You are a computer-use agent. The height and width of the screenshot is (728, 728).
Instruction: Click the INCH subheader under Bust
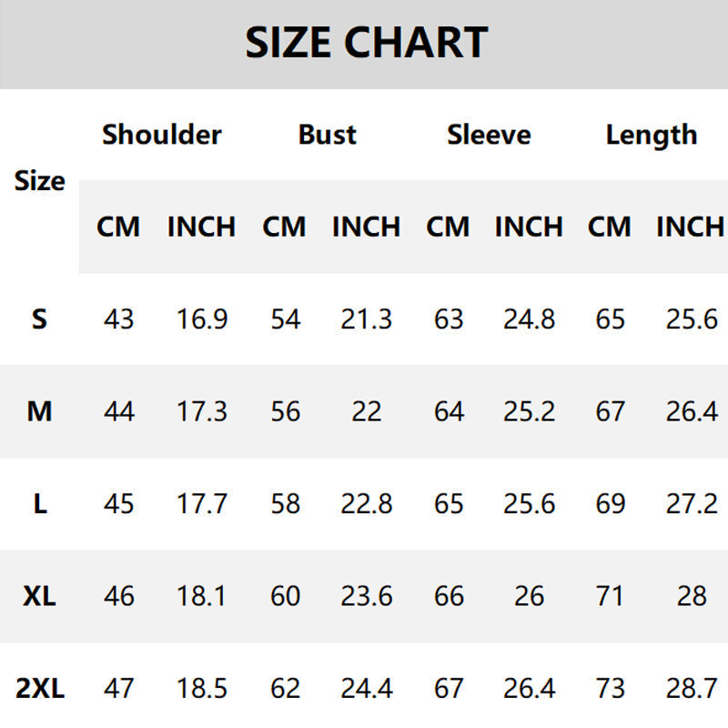coord(366,227)
